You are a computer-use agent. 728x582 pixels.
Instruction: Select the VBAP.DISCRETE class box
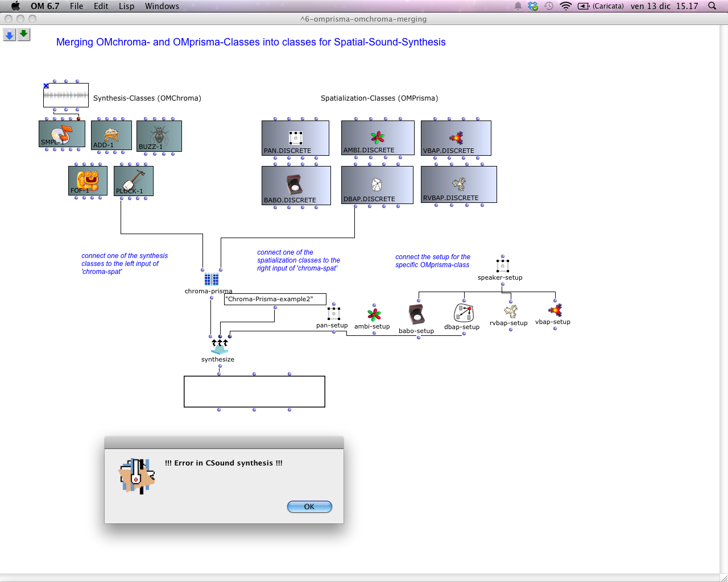456,138
